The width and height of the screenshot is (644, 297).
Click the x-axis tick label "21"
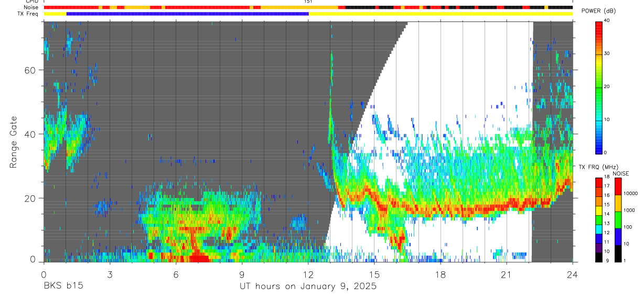click(507, 274)
